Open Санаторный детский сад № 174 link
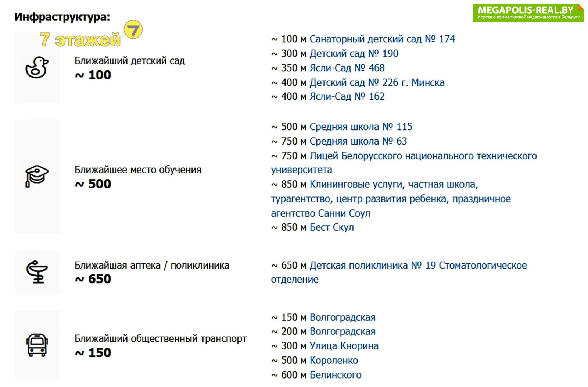 point(382,39)
